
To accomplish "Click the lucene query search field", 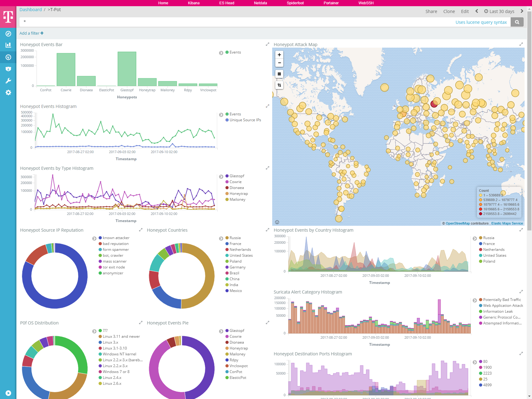I will coord(235,22).
